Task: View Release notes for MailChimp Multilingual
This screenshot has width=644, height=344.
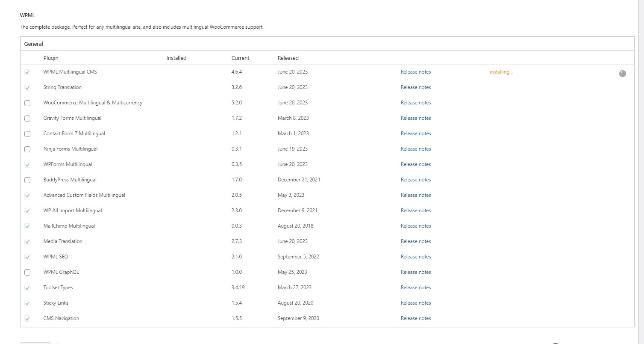Action: 416,226
